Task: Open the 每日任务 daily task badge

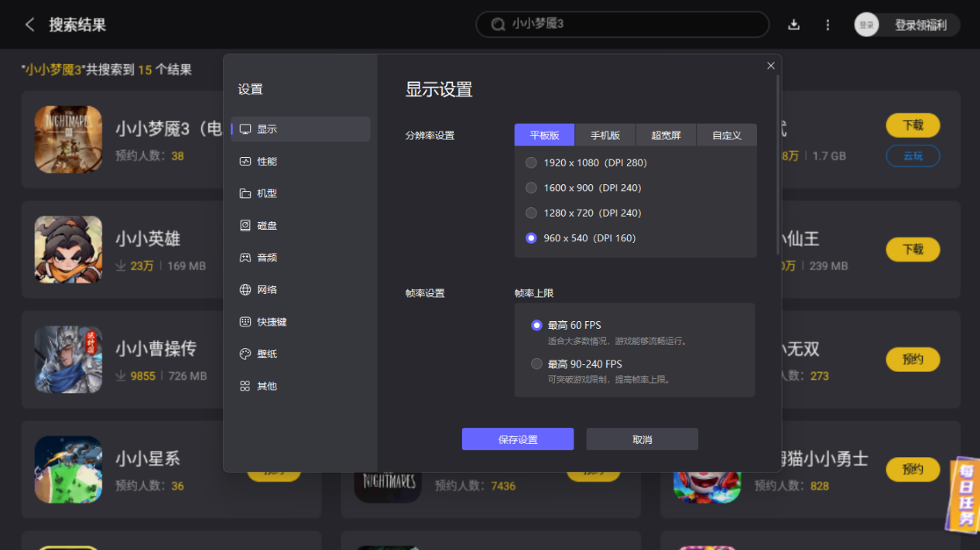Action: pyautogui.click(x=965, y=495)
